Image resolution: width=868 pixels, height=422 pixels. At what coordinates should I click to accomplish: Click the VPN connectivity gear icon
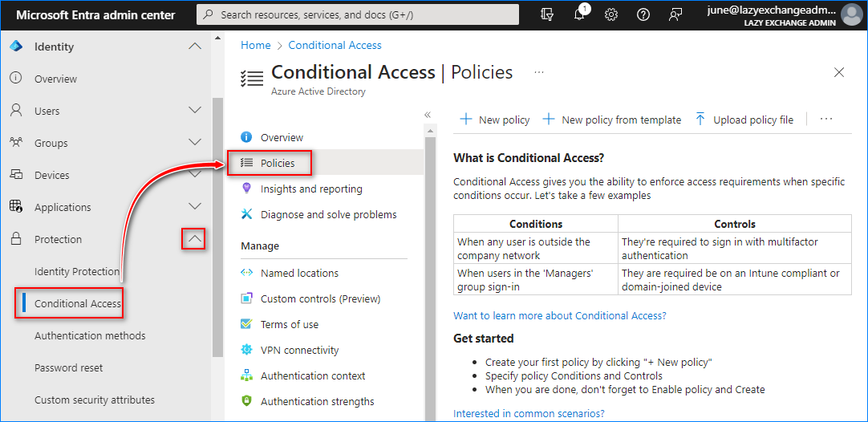tap(246, 350)
